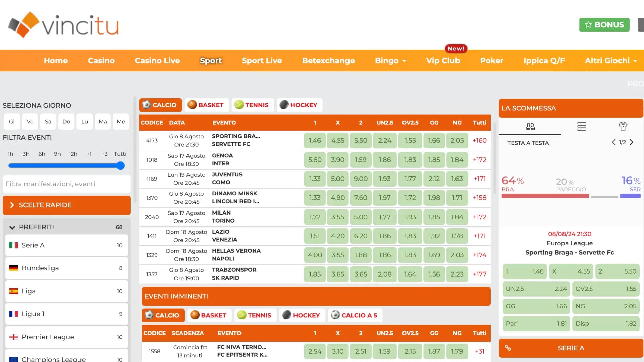Collapse the PREFERITI section

(x=12, y=227)
